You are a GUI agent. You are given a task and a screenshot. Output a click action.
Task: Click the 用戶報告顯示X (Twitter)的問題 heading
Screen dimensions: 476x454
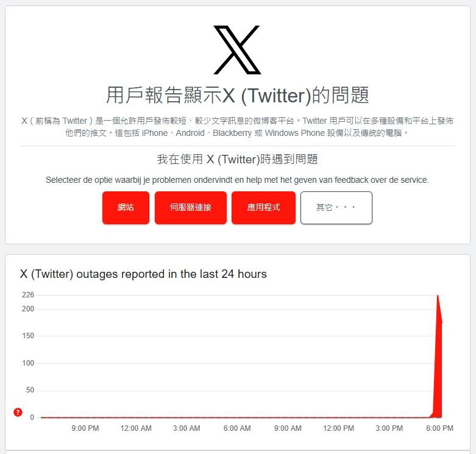click(x=238, y=95)
